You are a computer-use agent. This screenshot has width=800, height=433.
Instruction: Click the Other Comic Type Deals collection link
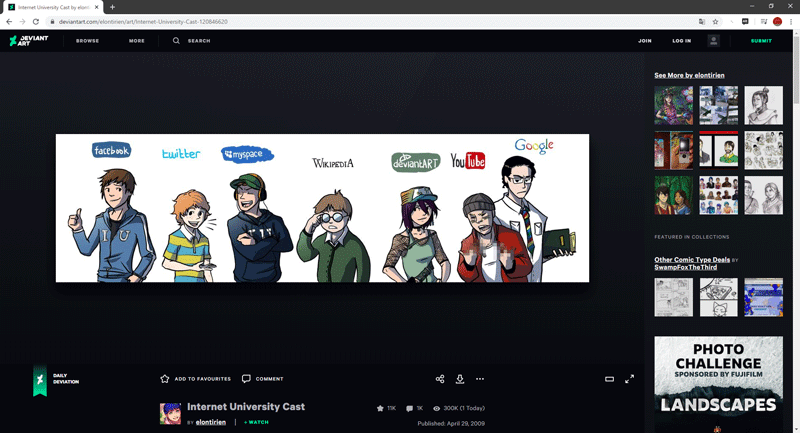[x=692, y=260]
